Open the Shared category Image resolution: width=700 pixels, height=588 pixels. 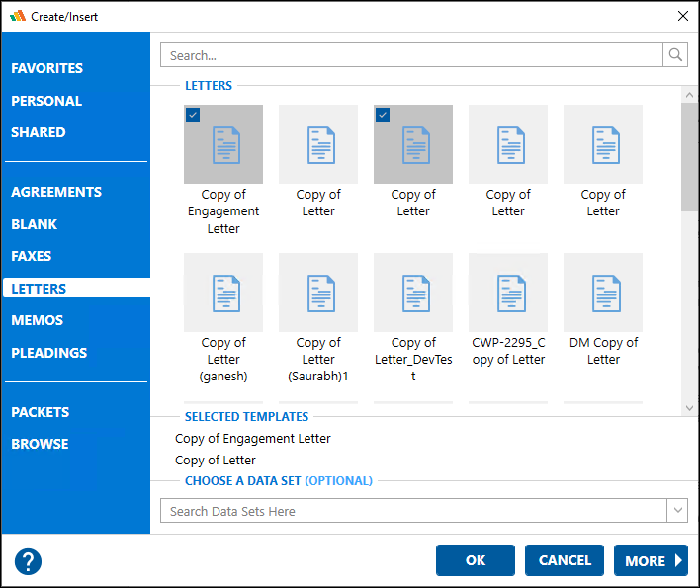38,132
